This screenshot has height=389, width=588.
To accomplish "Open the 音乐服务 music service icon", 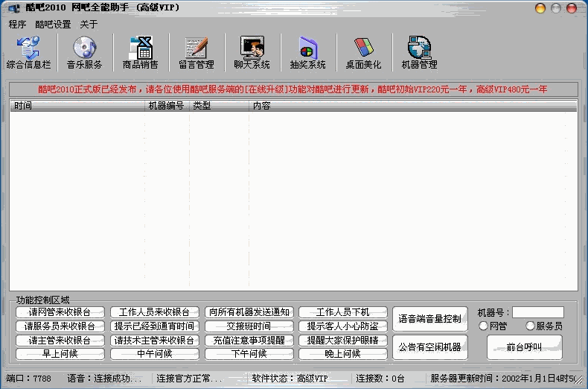I will [x=84, y=53].
